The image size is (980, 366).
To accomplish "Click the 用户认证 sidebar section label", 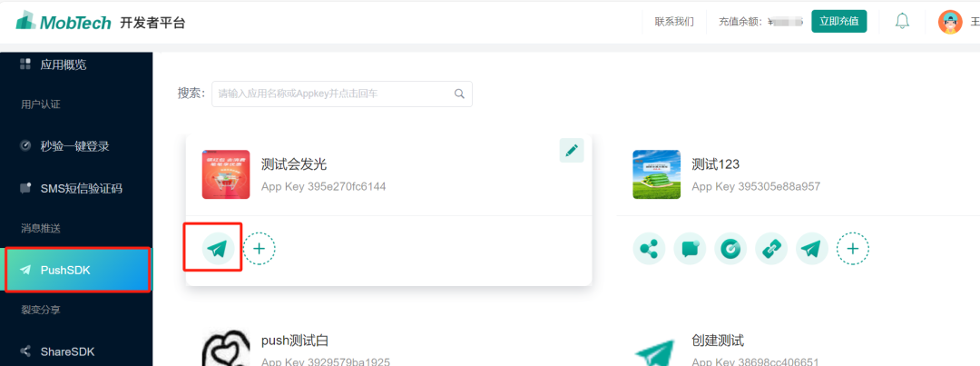I will (x=41, y=104).
